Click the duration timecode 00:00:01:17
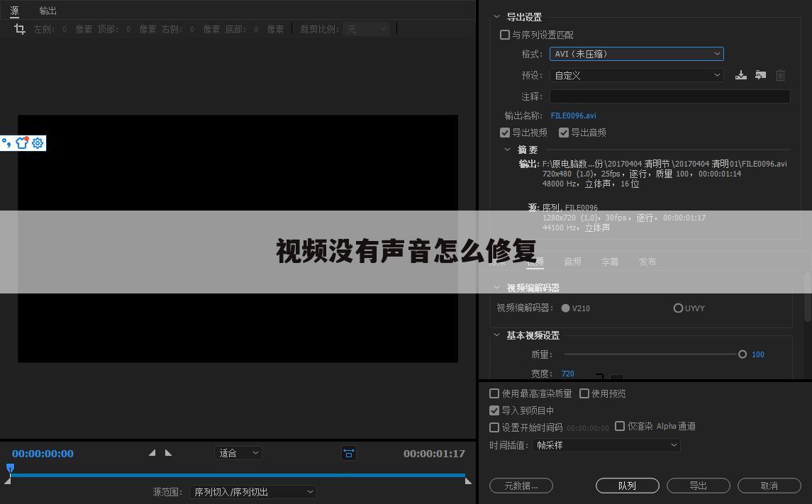Viewport: 812px width, 504px height. tap(434, 453)
